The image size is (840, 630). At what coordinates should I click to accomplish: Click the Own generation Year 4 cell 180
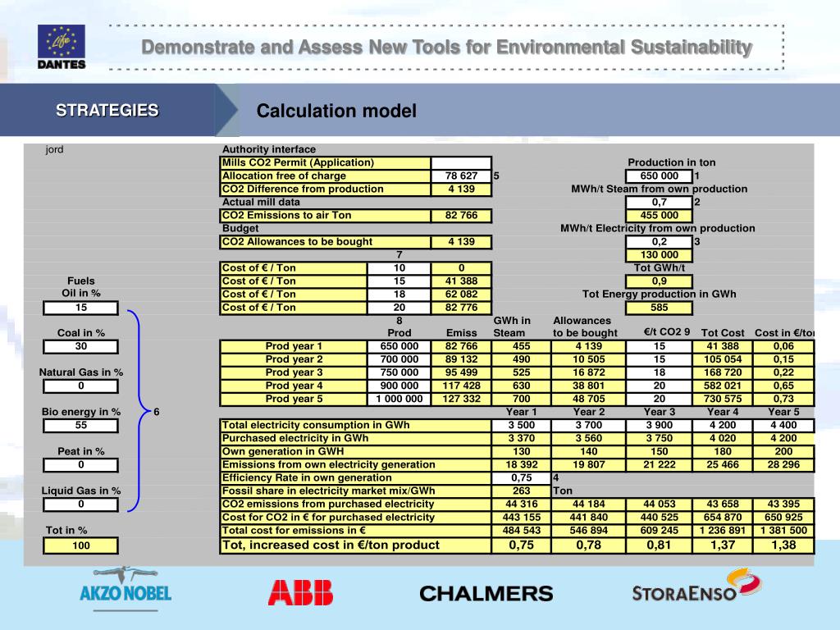pos(722,452)
